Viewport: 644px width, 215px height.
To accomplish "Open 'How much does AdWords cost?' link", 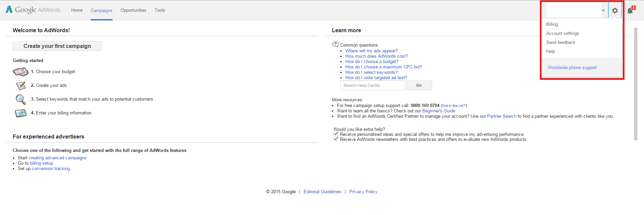I will coord(377,56).
